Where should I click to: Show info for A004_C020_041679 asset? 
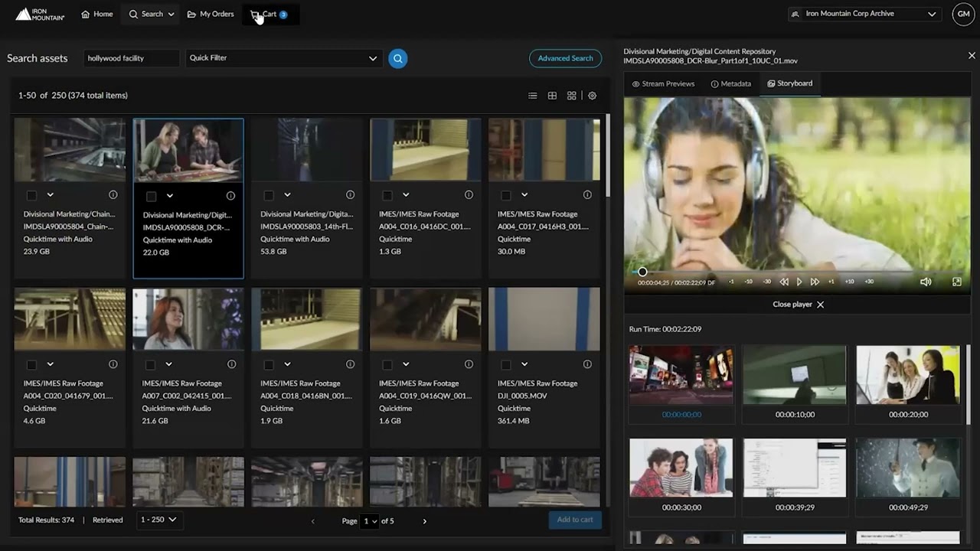pyautogui.click(x=113, y=364)
